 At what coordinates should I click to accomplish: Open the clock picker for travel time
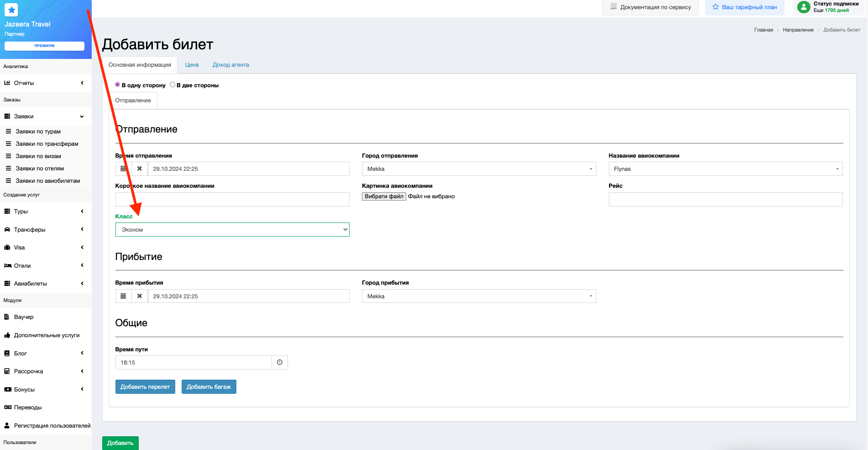pyautogui.click(x=280, y=363)
